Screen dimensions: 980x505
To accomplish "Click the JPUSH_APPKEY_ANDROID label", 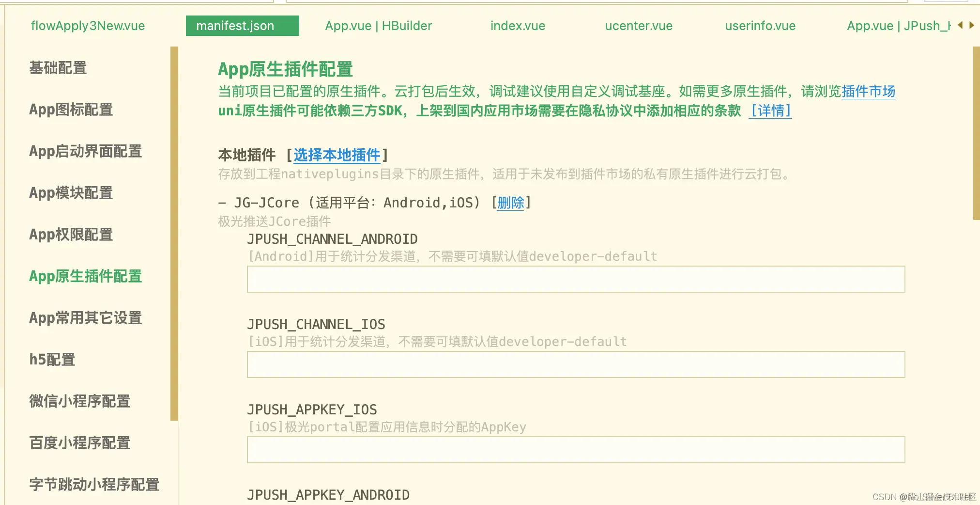I will (x=328, y=495).
